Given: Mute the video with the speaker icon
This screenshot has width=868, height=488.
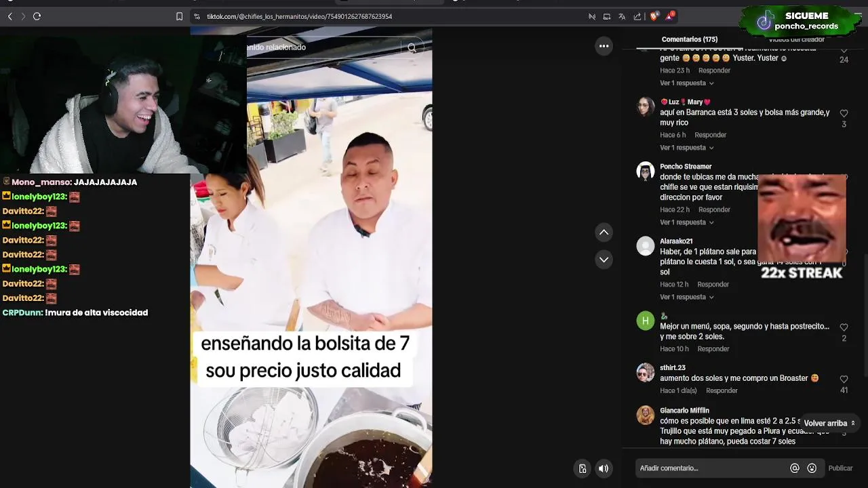Looking at the screenshot, I should coord(604,468).
